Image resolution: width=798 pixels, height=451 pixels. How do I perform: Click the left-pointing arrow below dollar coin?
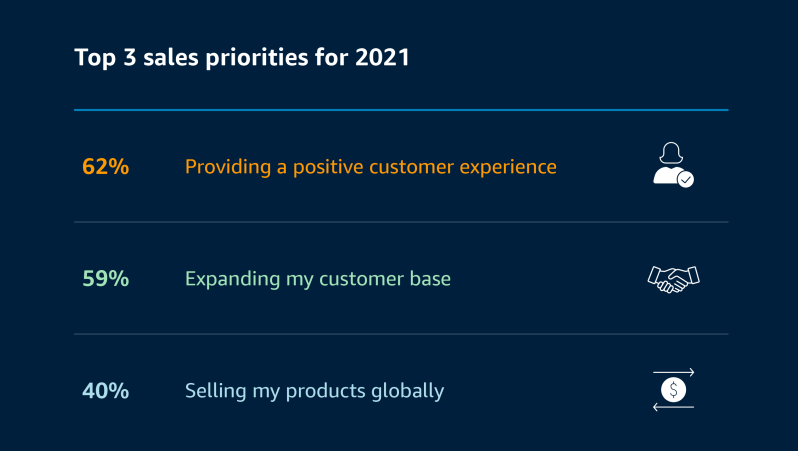click(673, 407)
